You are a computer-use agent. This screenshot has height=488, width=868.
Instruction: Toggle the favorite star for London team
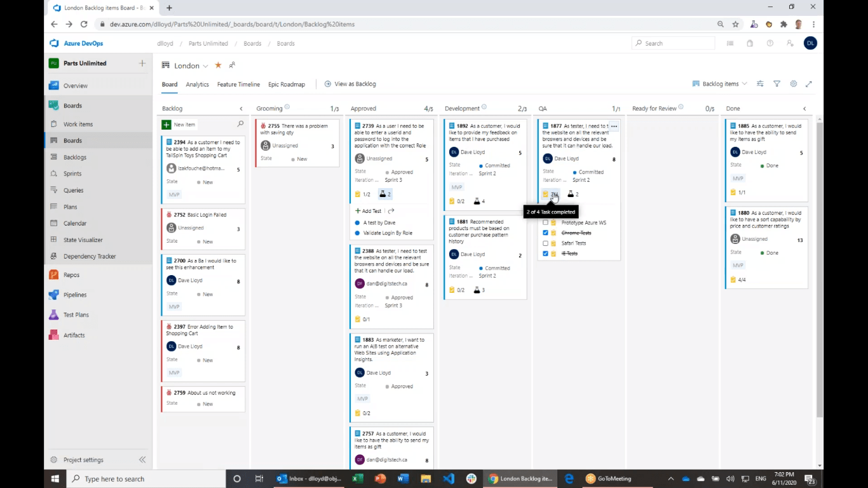pos(218,65)
